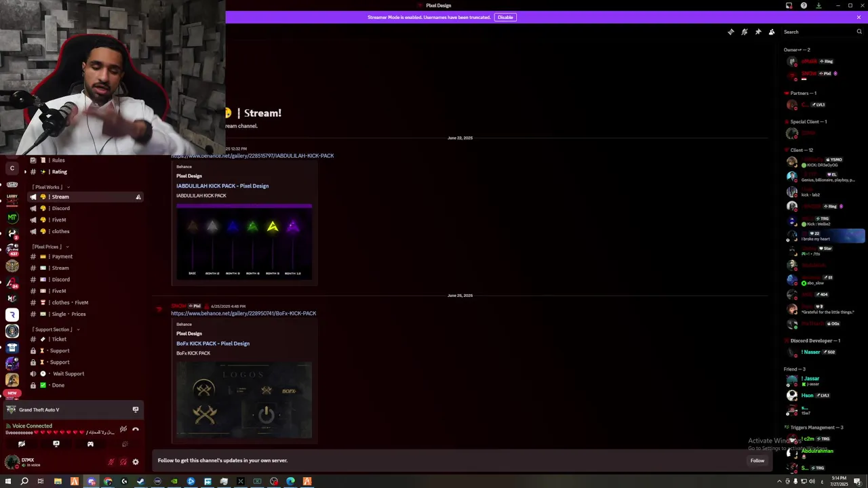
Task: Open IABDULILAH KICK PACK - Pixel Design title link
Action: 222,186
